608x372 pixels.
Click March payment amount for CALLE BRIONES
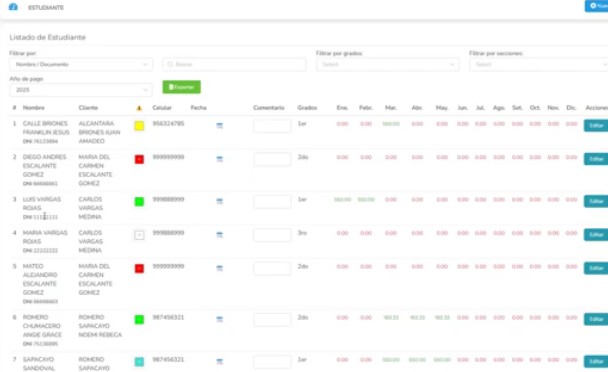(x=390, y=124)
